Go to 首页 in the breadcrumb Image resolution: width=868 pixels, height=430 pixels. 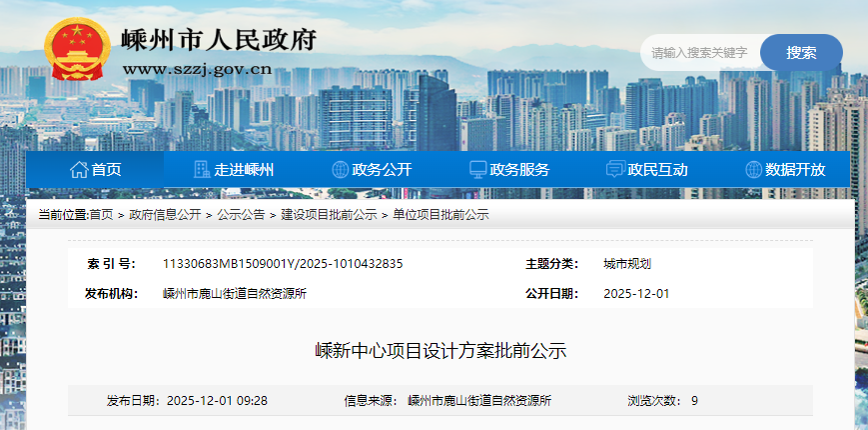pyautogui.click(x=101, y=215)
